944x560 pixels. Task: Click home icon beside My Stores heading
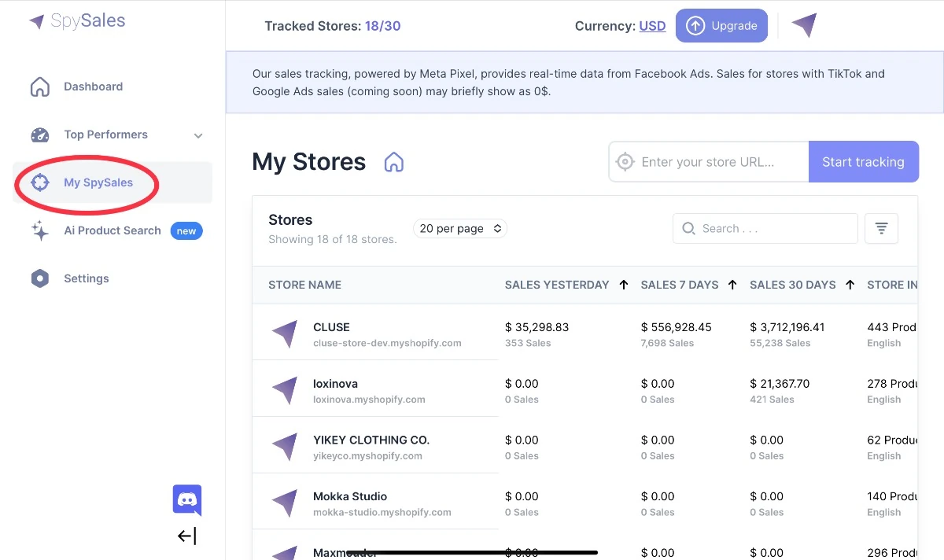[x=393, y=162]
